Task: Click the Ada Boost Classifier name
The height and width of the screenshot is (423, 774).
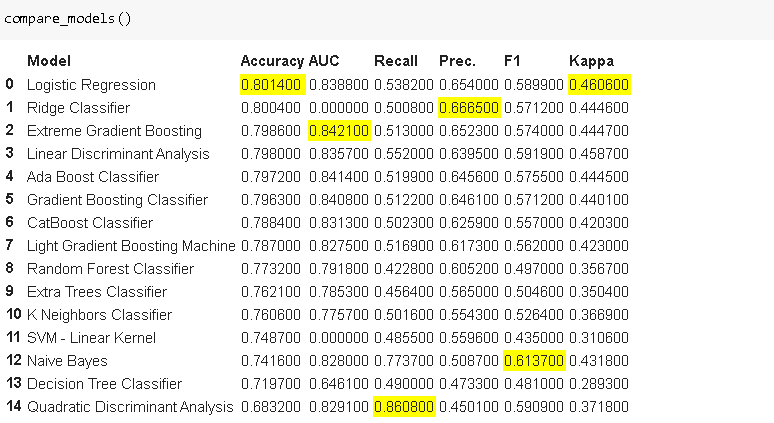Action: tap(93, 177)
